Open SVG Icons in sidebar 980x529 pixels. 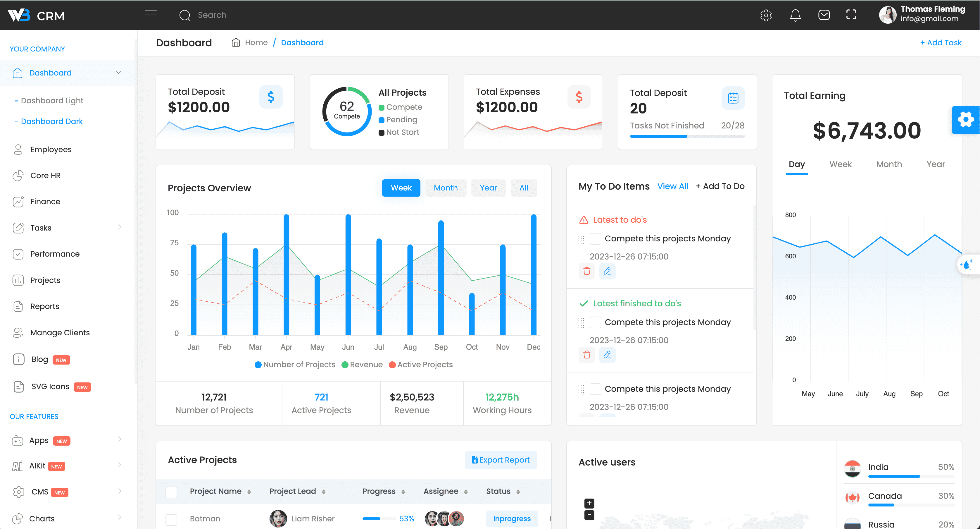click(x=50, y=387)
